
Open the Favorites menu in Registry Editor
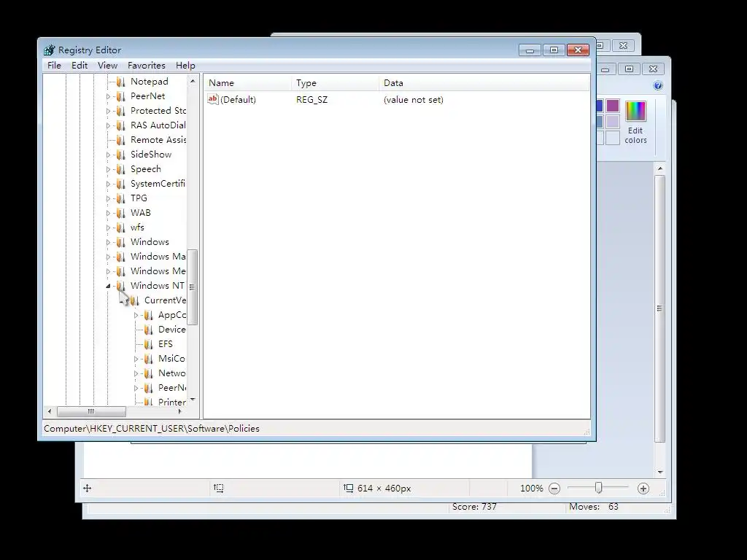pos(146,65)
